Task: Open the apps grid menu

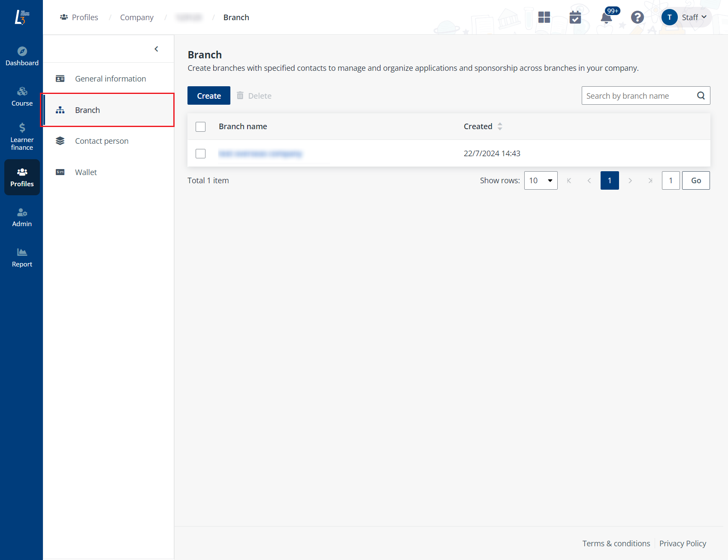Action: (544, 17)
